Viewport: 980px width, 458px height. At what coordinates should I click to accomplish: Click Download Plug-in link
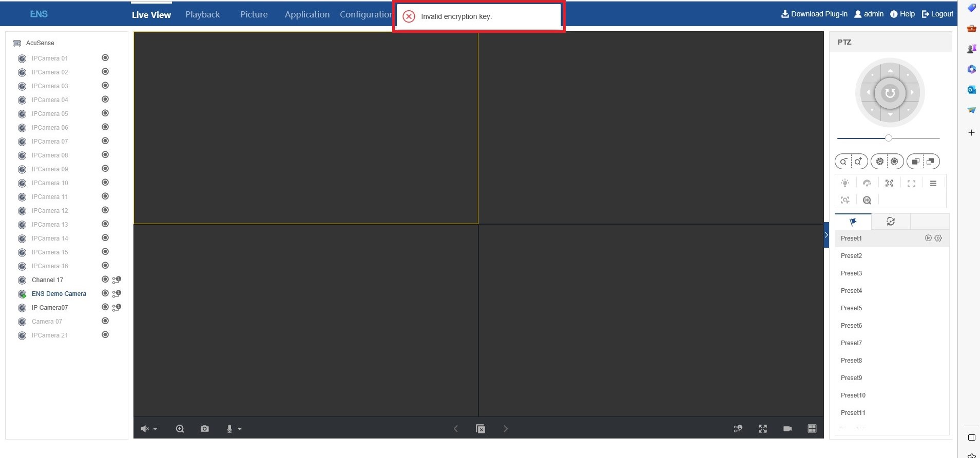(814, 14)
